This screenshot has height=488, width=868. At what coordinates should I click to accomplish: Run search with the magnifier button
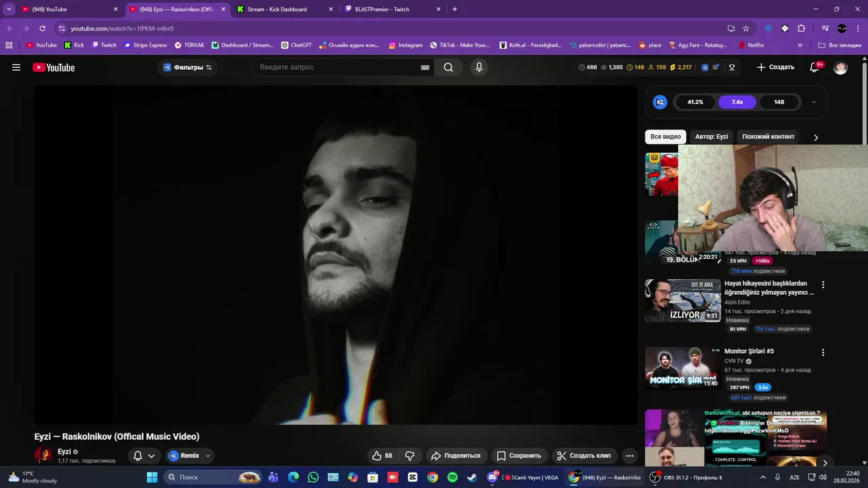(448, 67)
